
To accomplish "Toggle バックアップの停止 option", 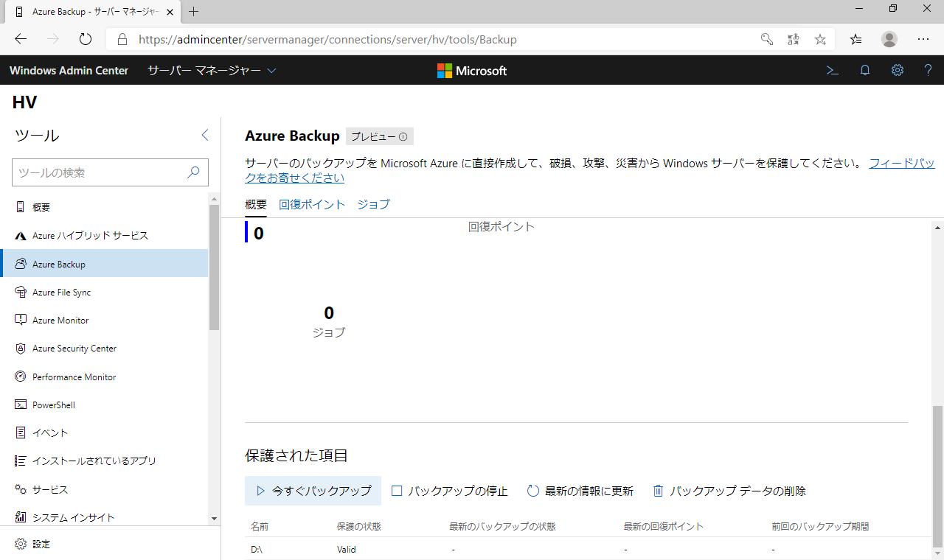I will point(450,491).
